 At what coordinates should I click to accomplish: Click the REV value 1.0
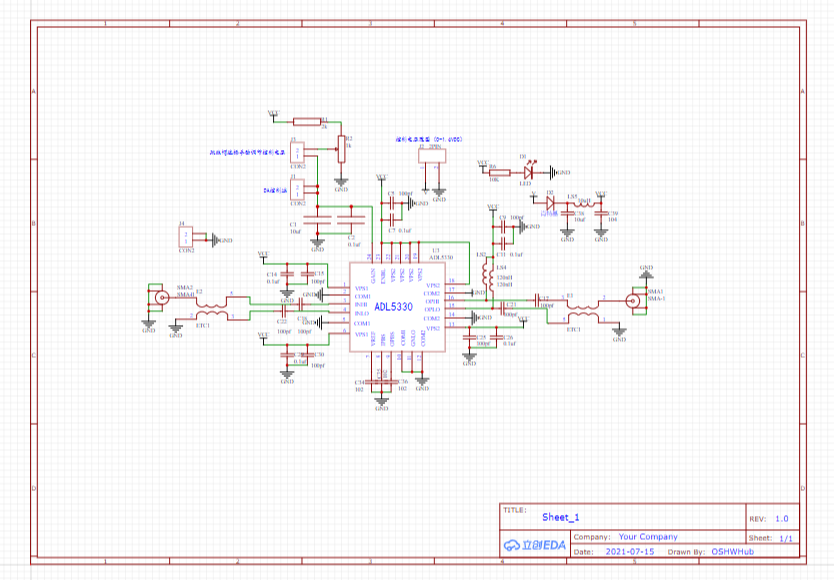781,519
